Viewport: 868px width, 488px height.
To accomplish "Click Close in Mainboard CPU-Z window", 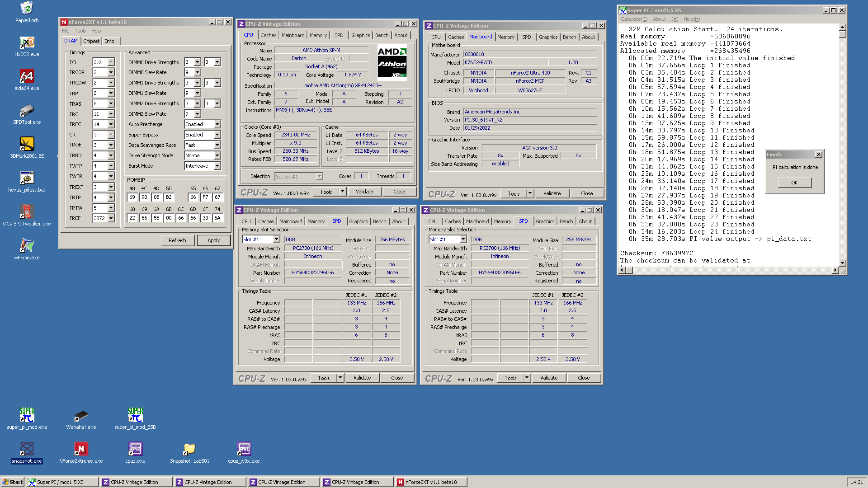I will [x=587, y=193].
